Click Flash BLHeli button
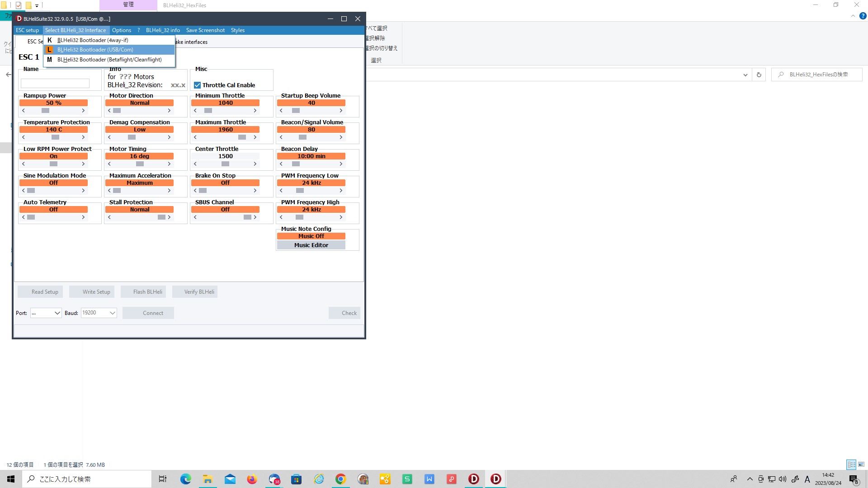 click(x=143, y=292)
